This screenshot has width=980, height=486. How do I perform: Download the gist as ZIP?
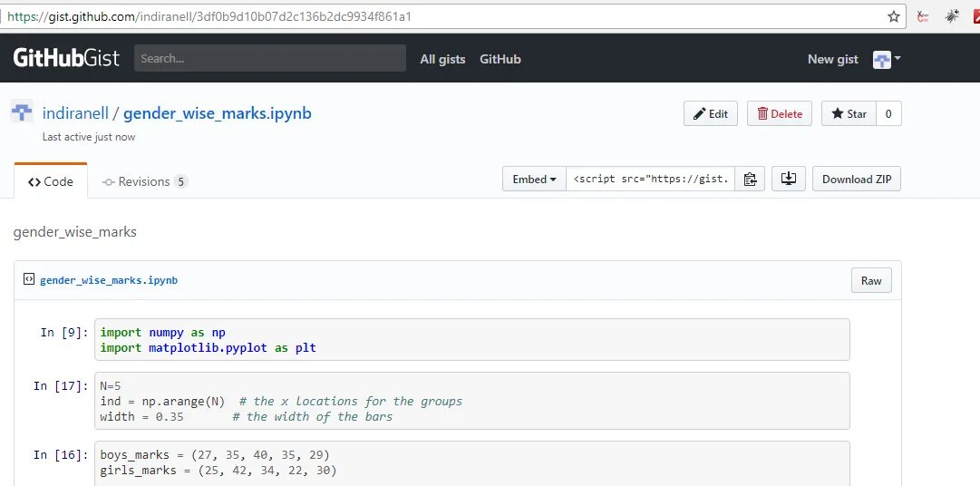click(856, 180)
